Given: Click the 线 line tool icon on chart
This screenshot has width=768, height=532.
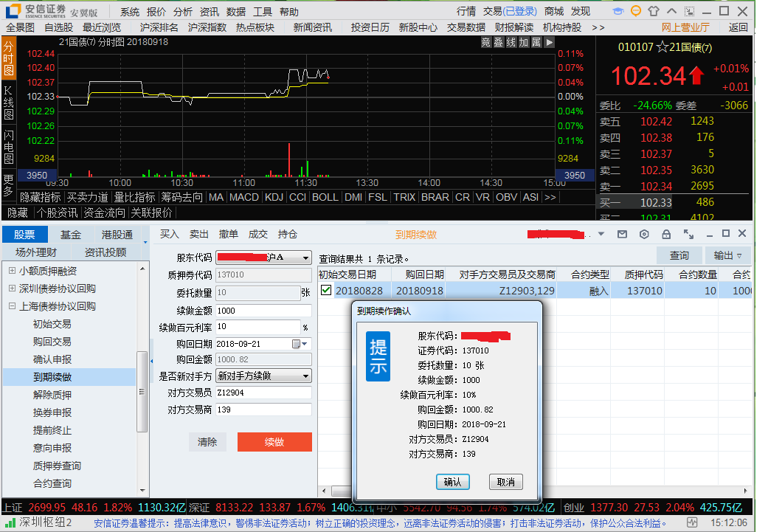Looking at the screenshot, I should coord(511,43).
